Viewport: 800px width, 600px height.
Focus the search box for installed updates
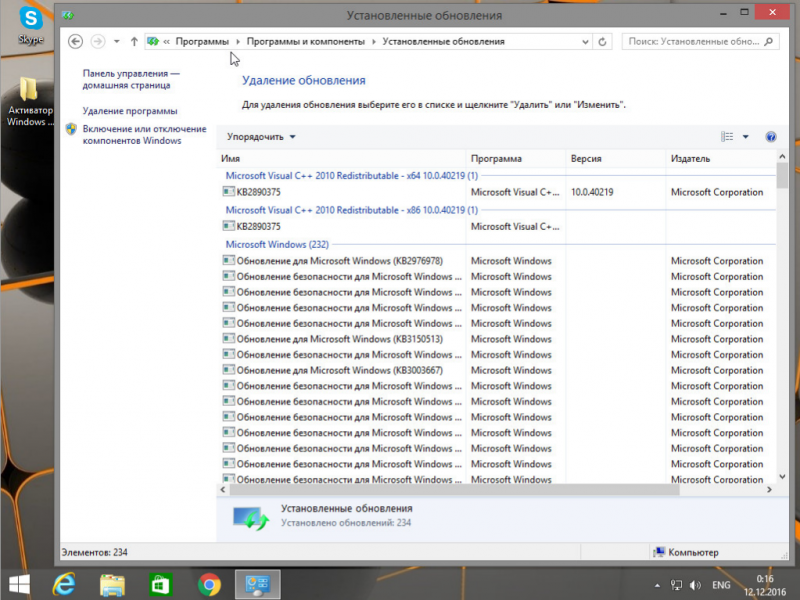point(694,41)
